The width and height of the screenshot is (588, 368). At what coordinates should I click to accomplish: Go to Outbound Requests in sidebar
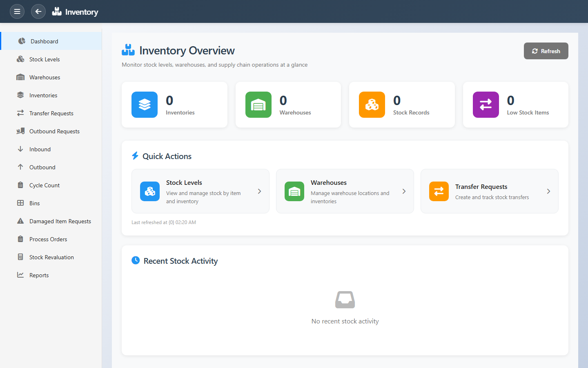pyautogui.click(x=54, y=131)
